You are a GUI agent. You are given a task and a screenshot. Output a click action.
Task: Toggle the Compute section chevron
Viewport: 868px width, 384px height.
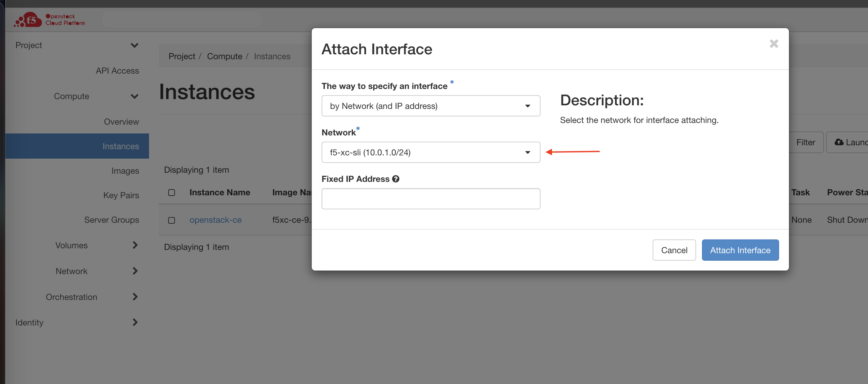click(135, 96)
